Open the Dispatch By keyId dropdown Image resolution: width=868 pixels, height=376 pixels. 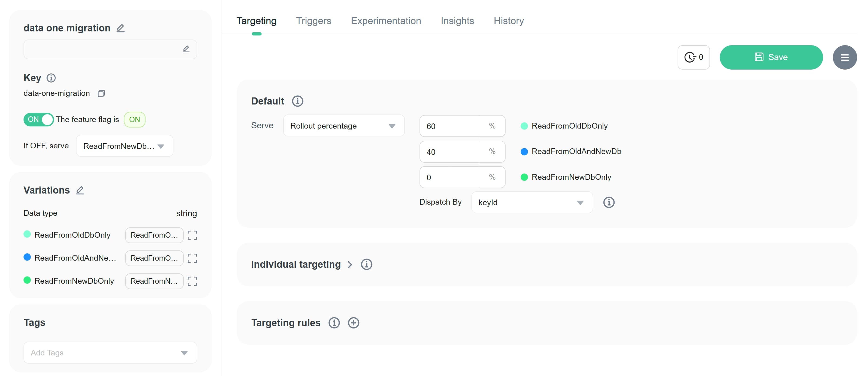click(x=532, y=202)
